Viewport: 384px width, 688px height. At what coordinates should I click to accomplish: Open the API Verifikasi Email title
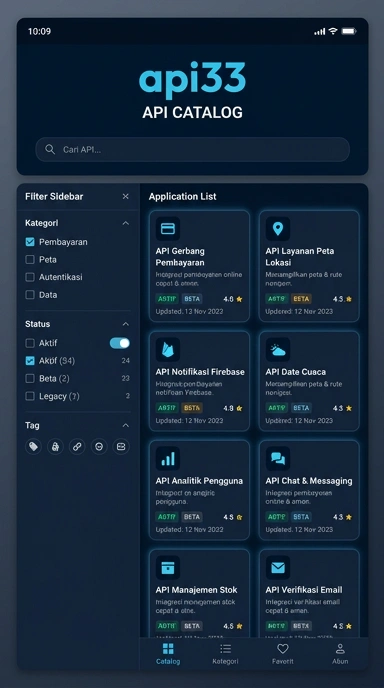tap(304, 590)
